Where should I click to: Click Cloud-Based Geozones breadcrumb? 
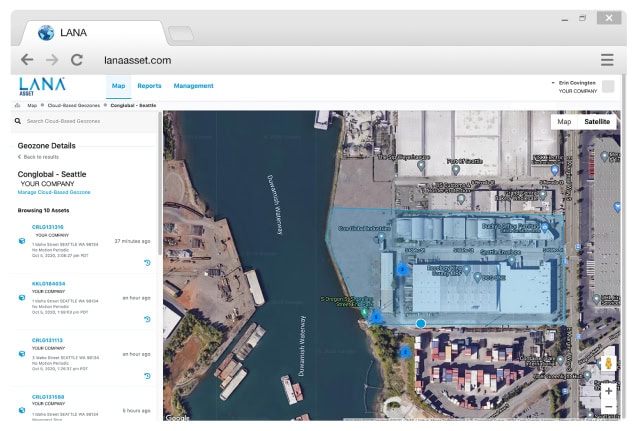73,105
